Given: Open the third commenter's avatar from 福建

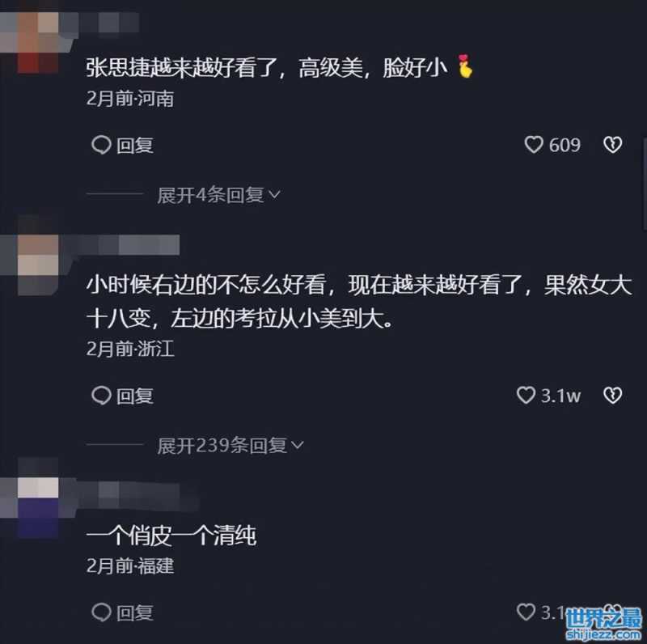Looking at the screenshot, I should pos(38,508).
